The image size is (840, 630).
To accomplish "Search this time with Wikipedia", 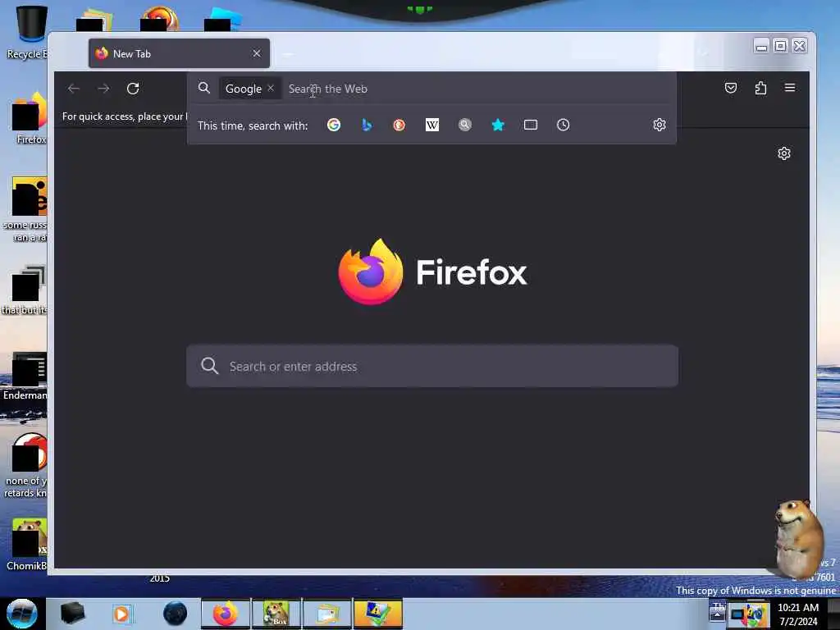I will [x=431, y=125].
